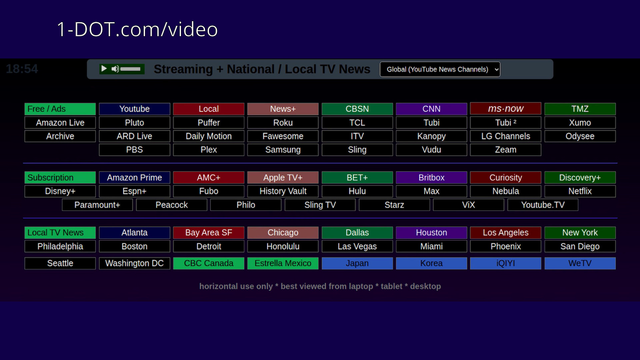Open Amazon Live
Image resolution: width=640 pixels, height=360 pixels.
(60, 123)
